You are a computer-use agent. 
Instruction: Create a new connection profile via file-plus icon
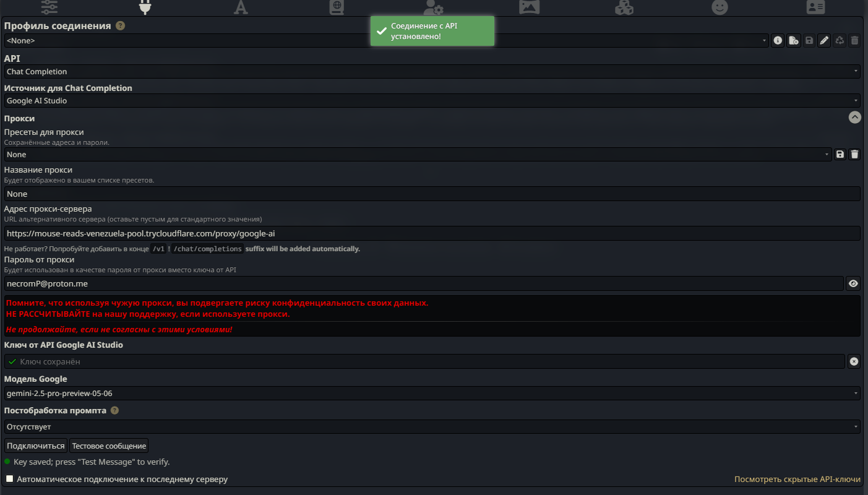tap(794, 41)
